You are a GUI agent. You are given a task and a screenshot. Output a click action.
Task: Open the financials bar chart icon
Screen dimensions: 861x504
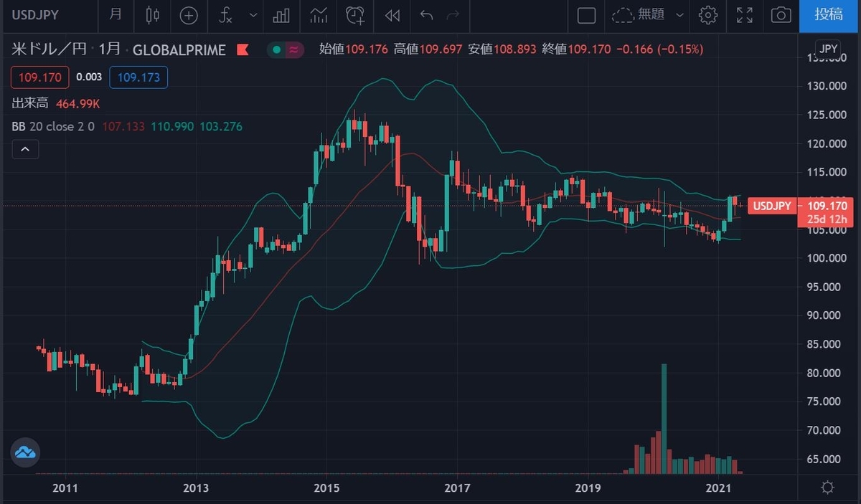(281, 15)
